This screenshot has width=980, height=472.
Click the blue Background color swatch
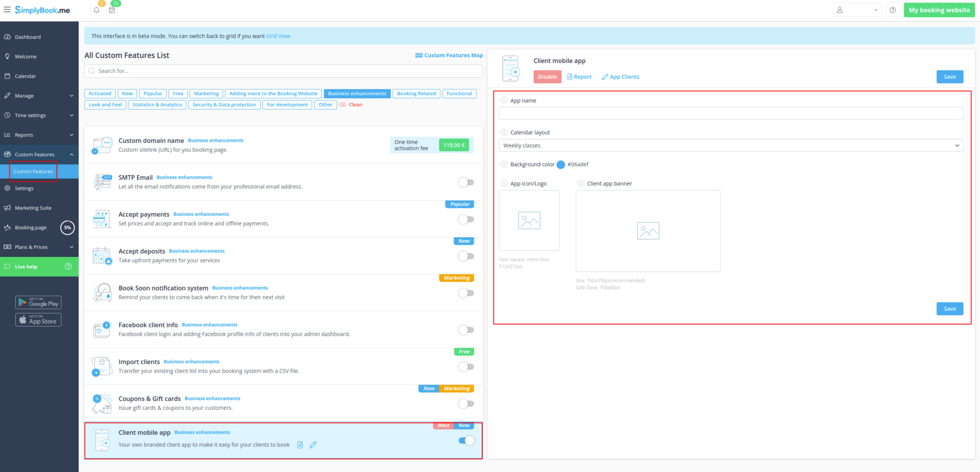(x=561, y=164)
